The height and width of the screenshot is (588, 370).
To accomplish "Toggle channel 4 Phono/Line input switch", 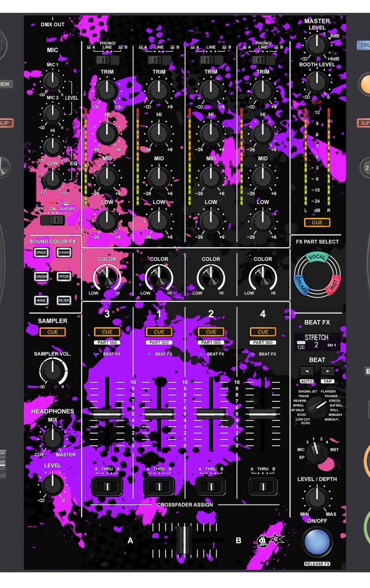I will coord(263,60).
